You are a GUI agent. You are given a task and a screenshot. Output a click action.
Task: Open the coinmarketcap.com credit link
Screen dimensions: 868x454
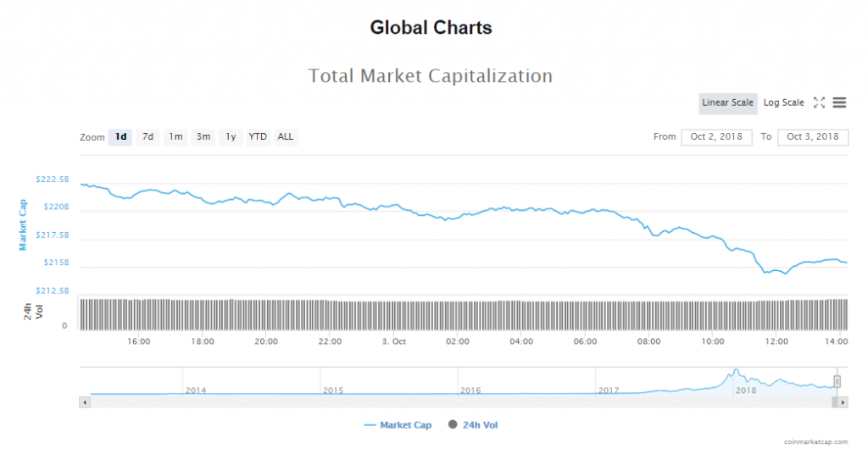coord(815,442)
